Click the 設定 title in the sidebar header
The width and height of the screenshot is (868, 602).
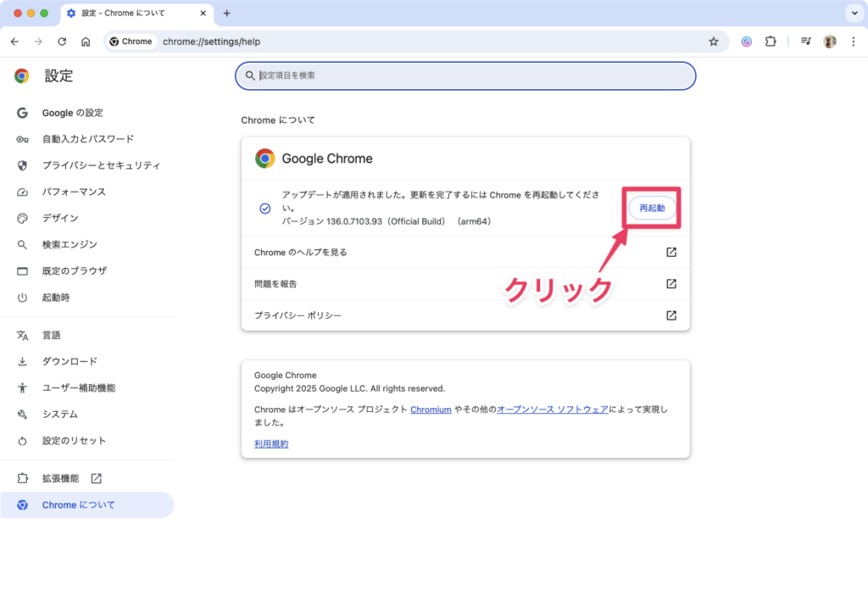coord(58,75)
